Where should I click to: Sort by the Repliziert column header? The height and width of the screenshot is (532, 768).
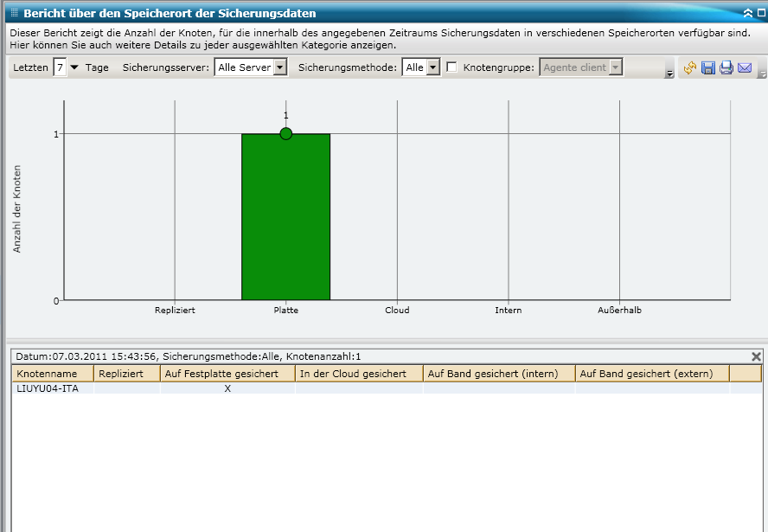pyautogui.click(x=127, y=374)
